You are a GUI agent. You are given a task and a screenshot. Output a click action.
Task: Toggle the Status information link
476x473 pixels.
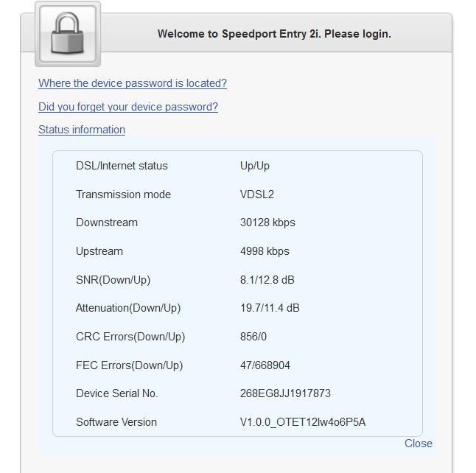tap(82, 130)
